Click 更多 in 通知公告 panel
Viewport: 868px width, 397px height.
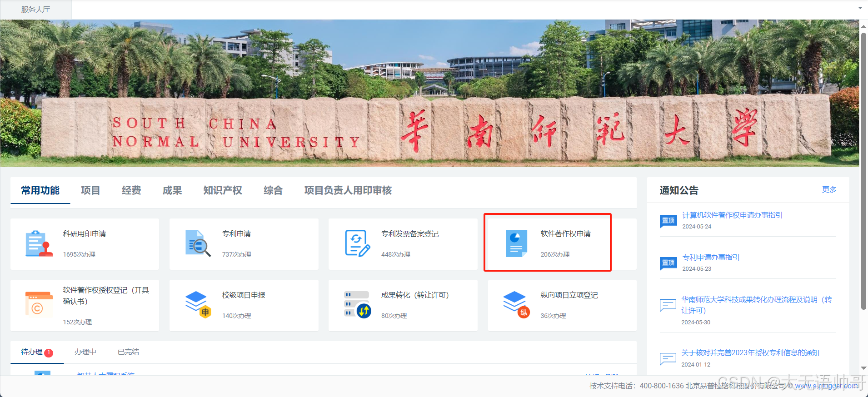click(829, 189)
